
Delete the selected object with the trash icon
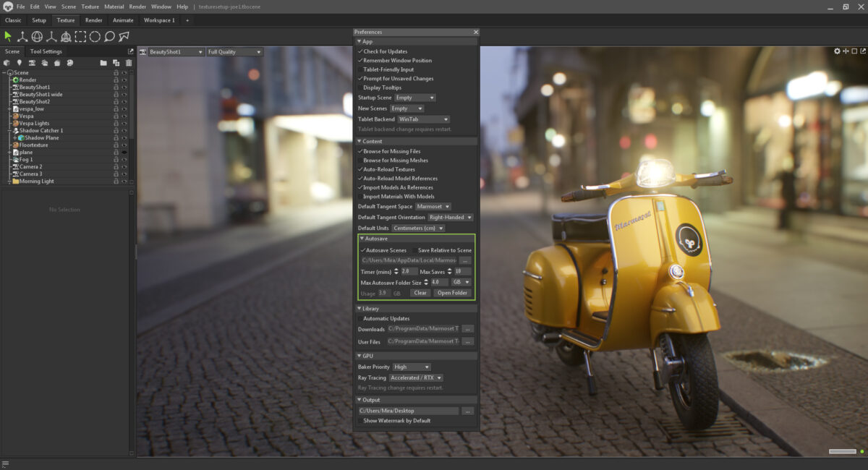pos(129,63)
